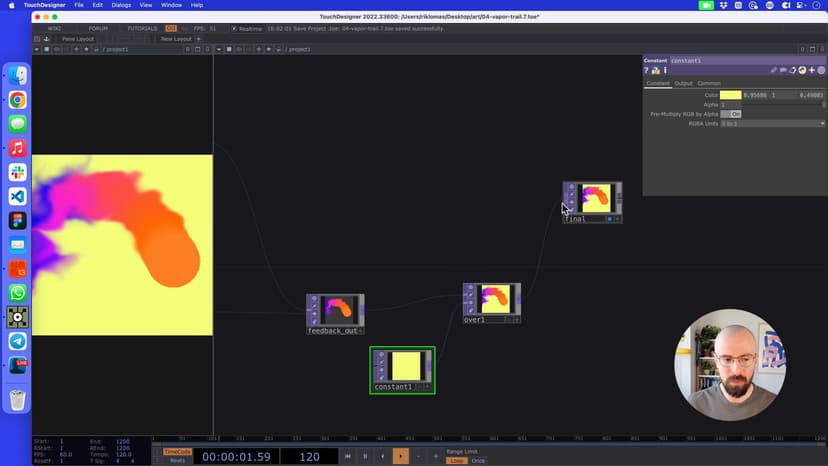Click the viewer active dot on final node
The height and width of the screenshot is (466, 828).
coord(609,218)
